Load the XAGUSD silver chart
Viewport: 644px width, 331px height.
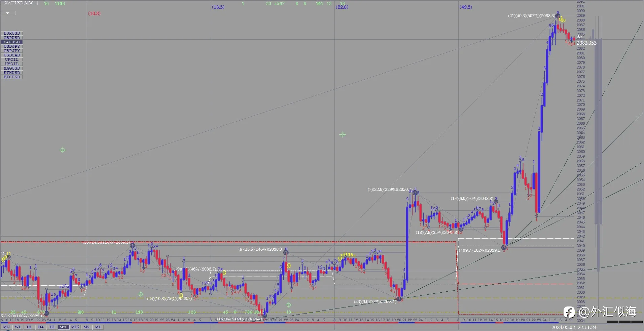[12, 68]
